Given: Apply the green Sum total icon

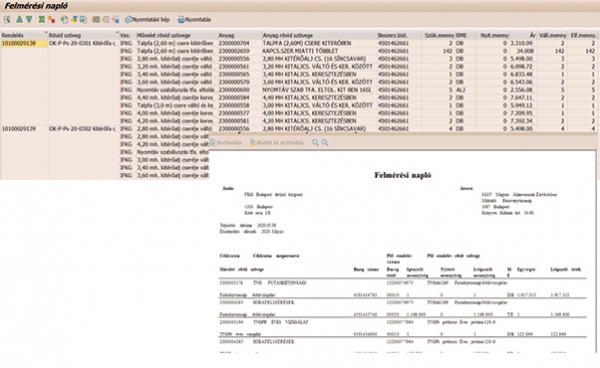Looking at the screenshot, I should pyautogui.click(x=42, y=20).
